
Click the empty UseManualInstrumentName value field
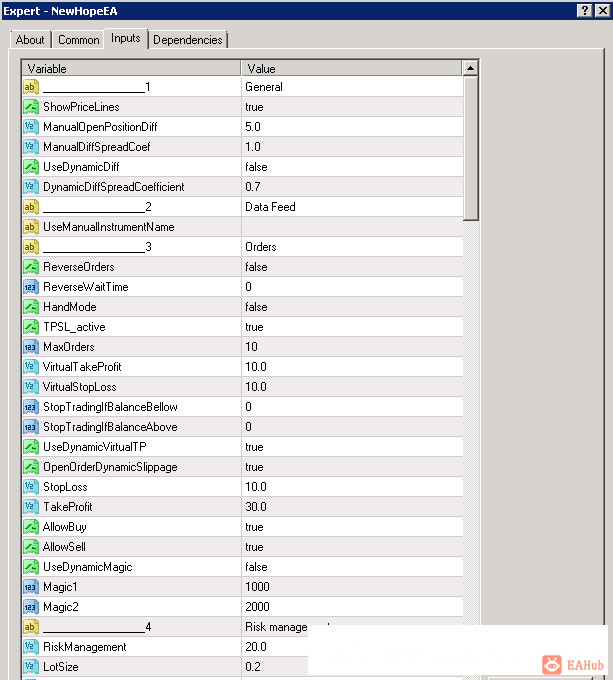352,227
